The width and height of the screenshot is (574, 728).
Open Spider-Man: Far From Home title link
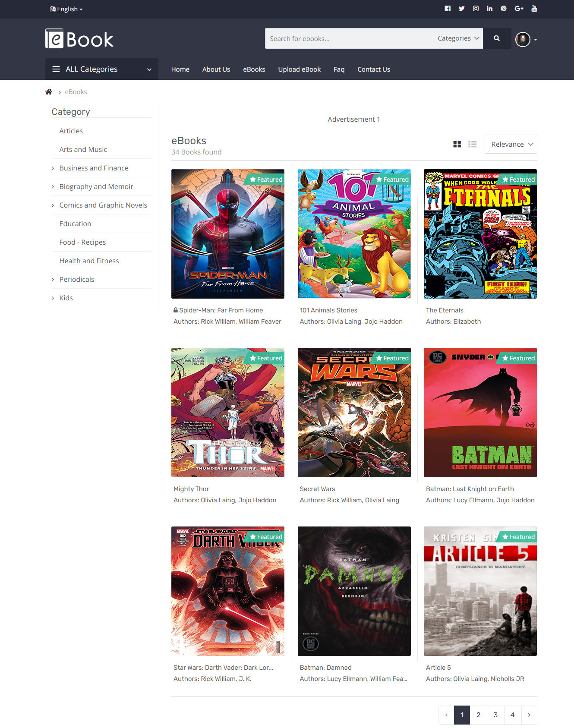coord(221,310)
